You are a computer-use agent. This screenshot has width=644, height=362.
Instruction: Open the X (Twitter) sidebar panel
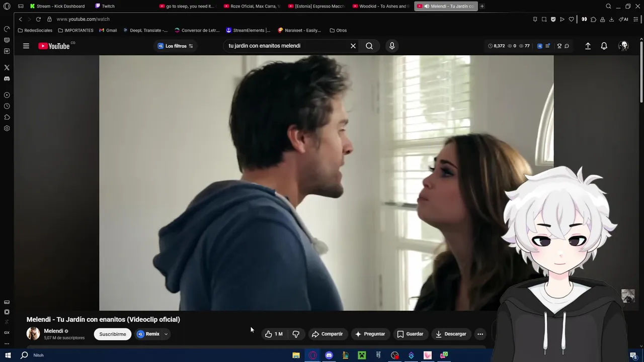point(7,67)
